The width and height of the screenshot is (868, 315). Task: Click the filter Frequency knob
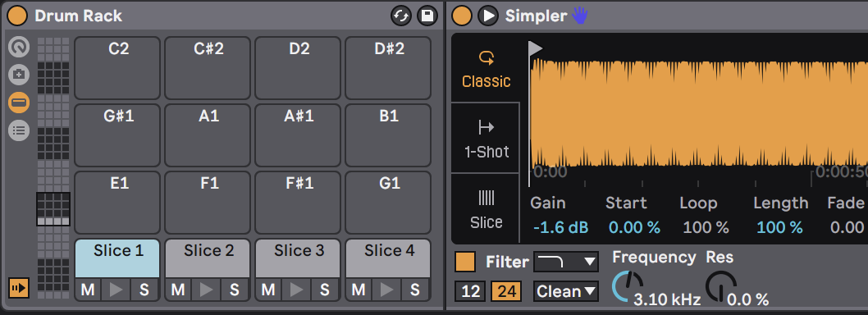click(628, 285)
